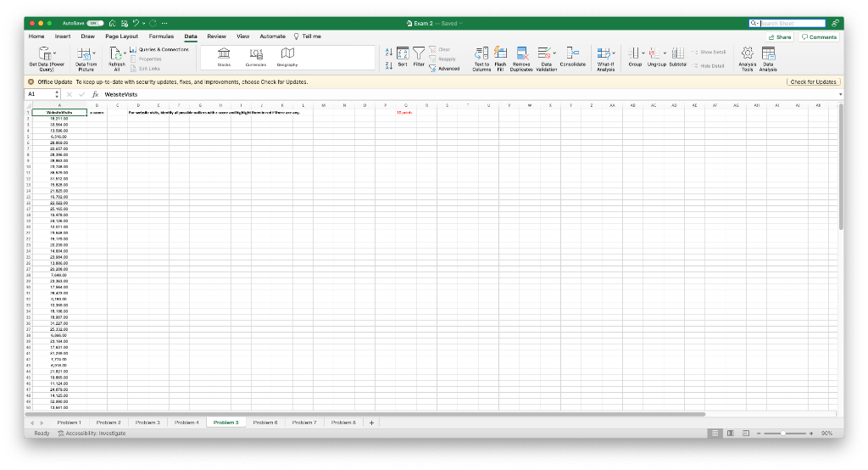Click Remove Duplicates
The image size is (868, 470).
click(521, 59)
